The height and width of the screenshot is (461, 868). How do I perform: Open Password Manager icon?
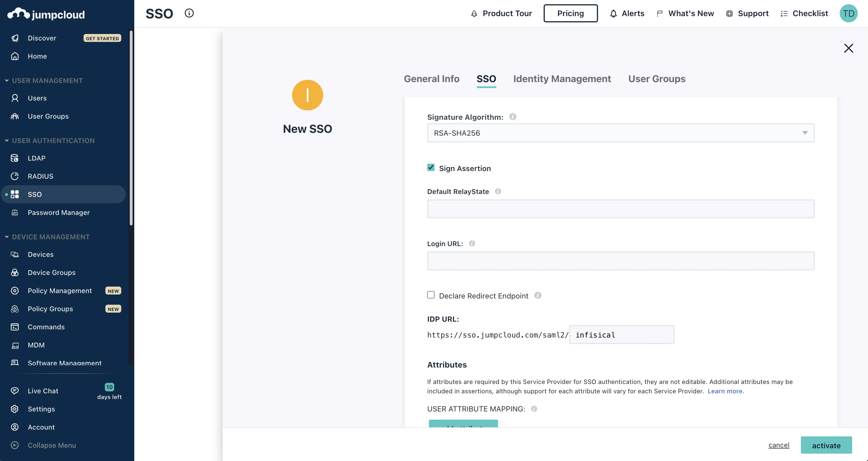click(x=15, y=212)
